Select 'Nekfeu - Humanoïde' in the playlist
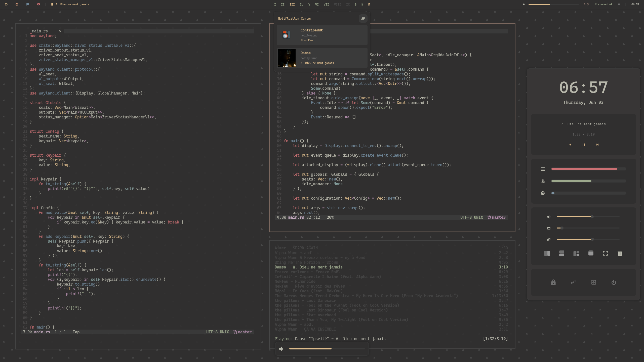This screenshot has width=644, height=362. click(x=295, y=281)
